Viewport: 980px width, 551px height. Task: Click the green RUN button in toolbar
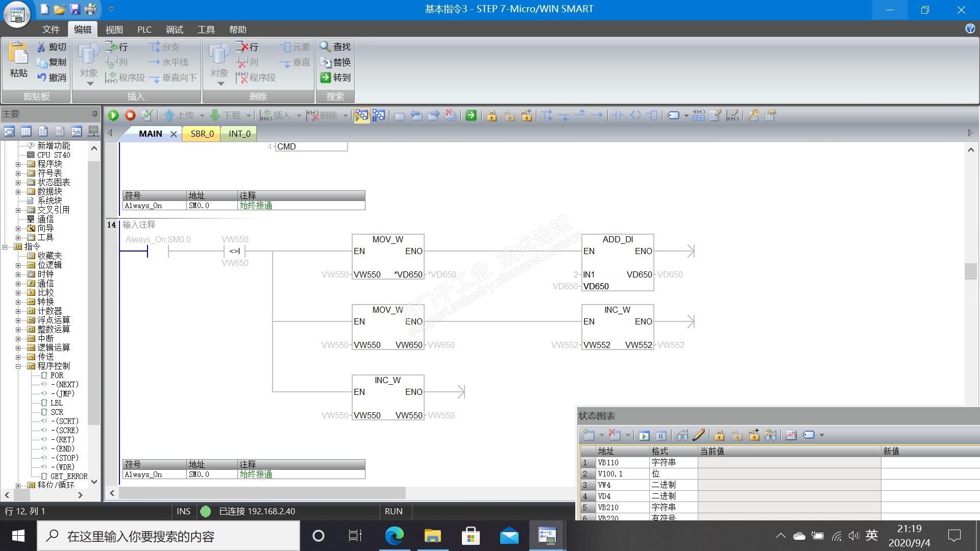point(113,115)
